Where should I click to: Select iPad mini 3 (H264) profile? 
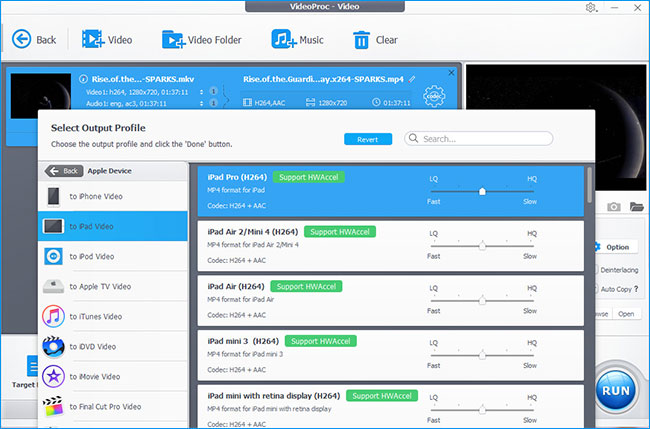(390, 355)
